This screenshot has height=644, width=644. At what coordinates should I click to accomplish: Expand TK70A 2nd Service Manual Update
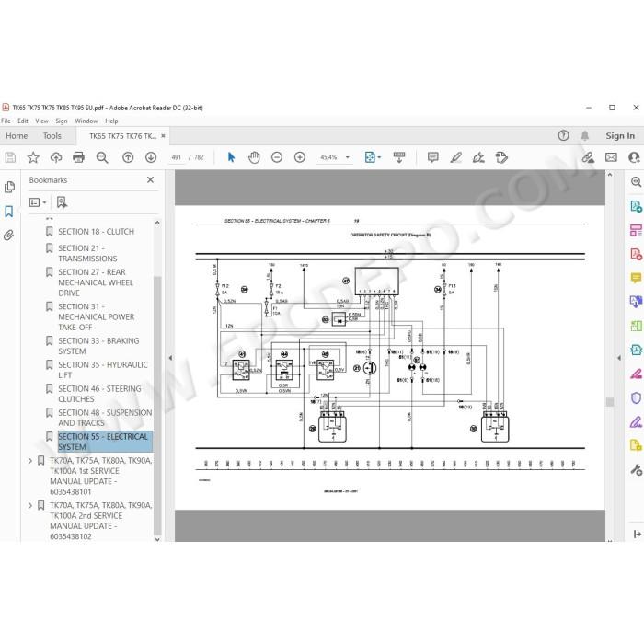pos(30,506)
